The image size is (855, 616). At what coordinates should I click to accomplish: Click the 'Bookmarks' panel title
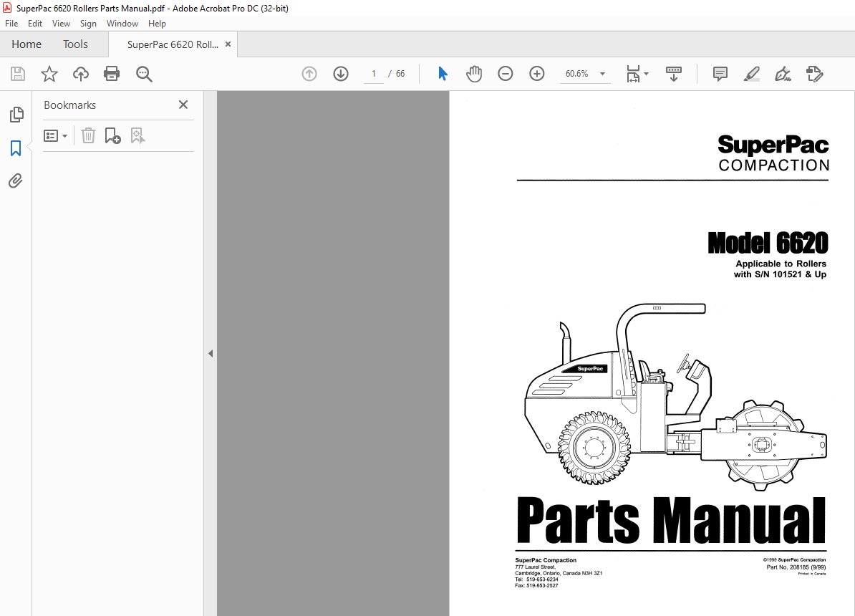pyautogui.click(x=69, y=105)
